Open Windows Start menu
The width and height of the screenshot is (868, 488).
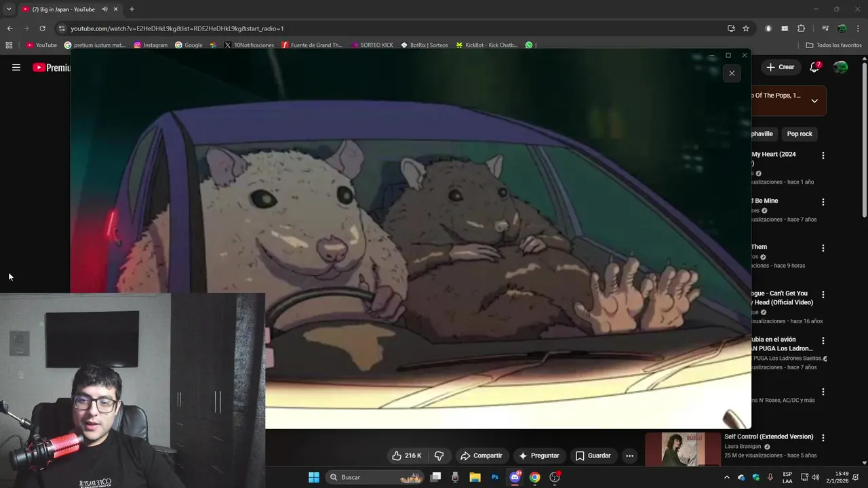313,477
